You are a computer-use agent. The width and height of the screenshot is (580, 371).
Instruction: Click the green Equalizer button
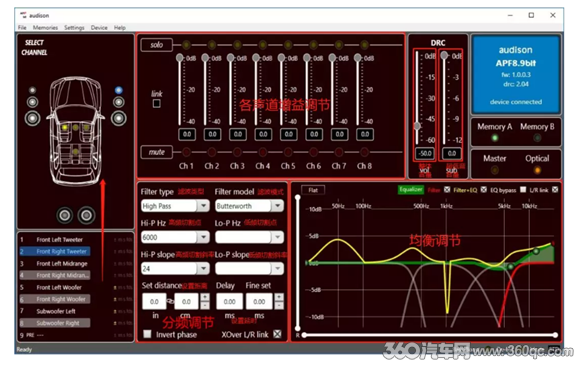pyautogui.click(x=411, y=189)
